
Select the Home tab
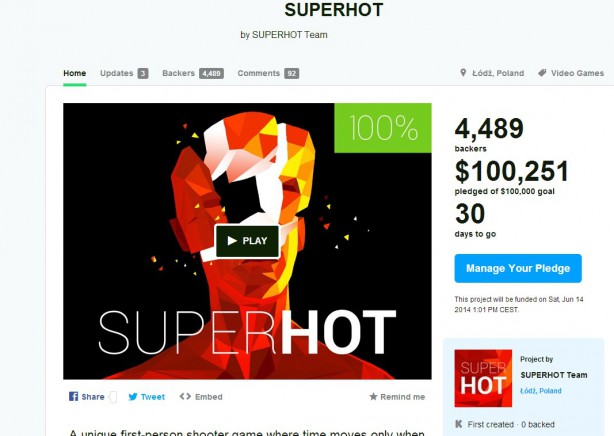coord(74,73)
